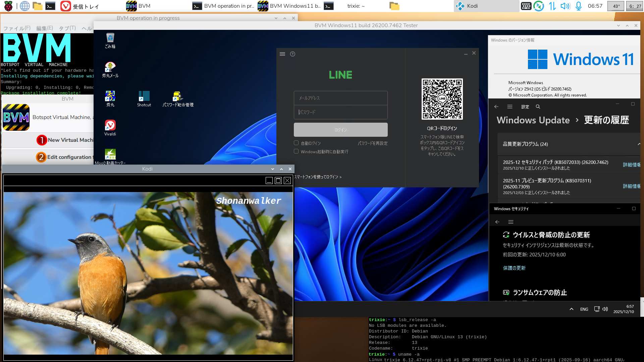Click the LINE help question mark icon
This screenshot has width=644, height=362.
[x=292, y=54]
